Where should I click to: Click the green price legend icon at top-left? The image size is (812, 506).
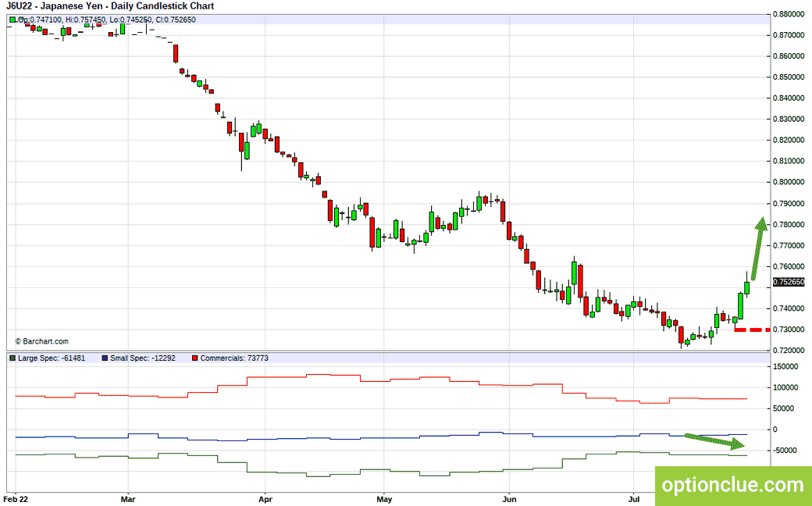[12, 20]
